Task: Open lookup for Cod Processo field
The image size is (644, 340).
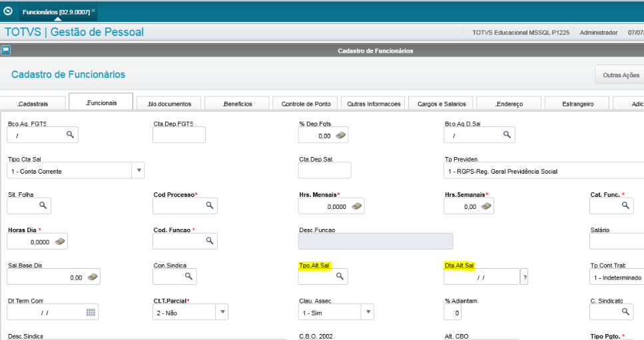Action: click(210, 205)
